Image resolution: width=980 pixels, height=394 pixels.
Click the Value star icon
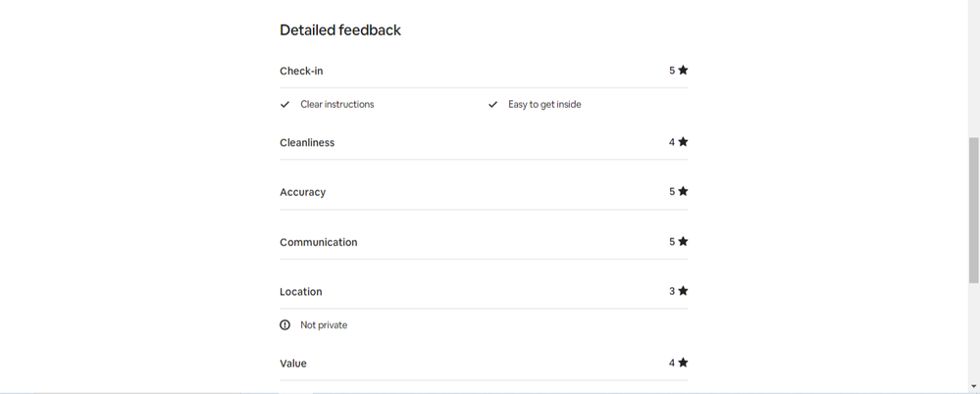click(683, 363)
